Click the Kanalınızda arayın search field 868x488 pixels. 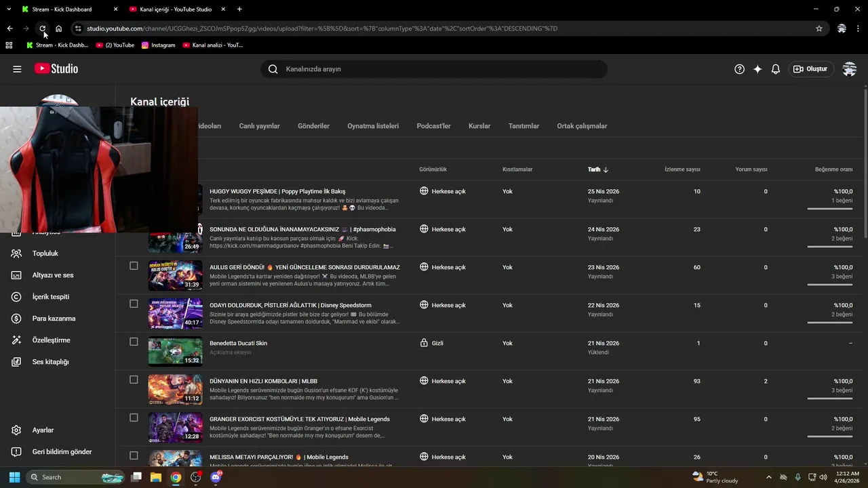tap(434, 69)
